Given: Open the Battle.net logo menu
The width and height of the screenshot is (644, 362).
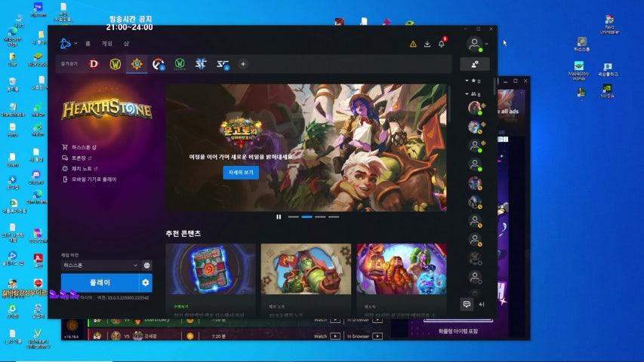Looking at the screenshot, I should pyautogui.click(x=65, y=43).
